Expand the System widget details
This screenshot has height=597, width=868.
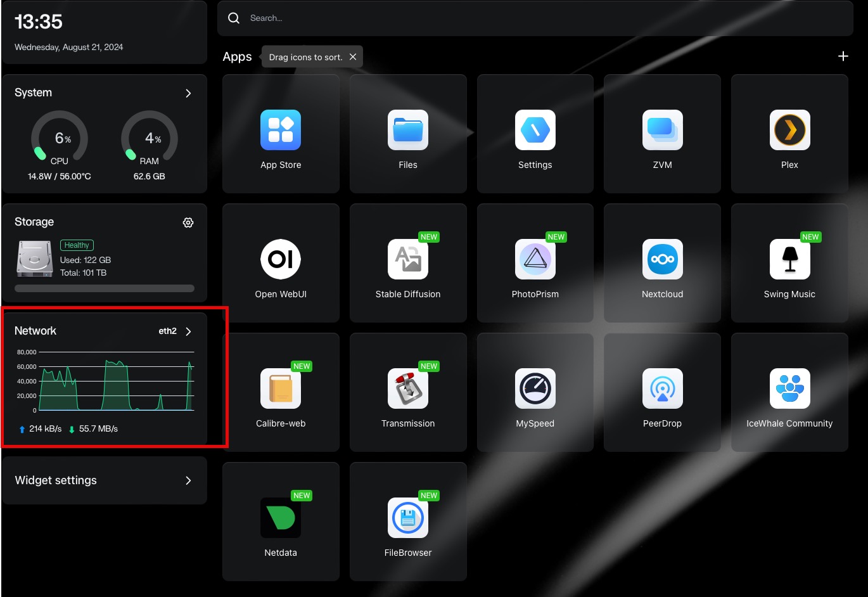(188, 93)
